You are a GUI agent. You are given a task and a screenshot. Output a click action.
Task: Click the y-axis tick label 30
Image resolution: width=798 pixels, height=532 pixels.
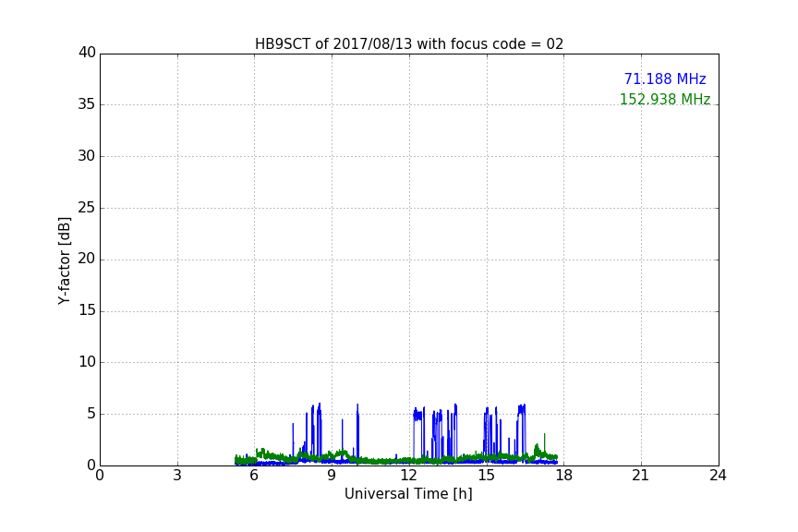tap(87, 156)
